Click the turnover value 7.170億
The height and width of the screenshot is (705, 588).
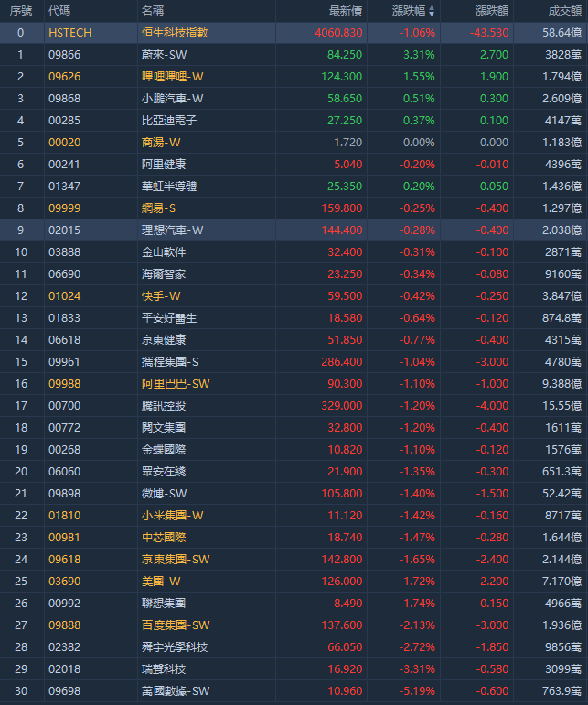(x=561, y=582)
